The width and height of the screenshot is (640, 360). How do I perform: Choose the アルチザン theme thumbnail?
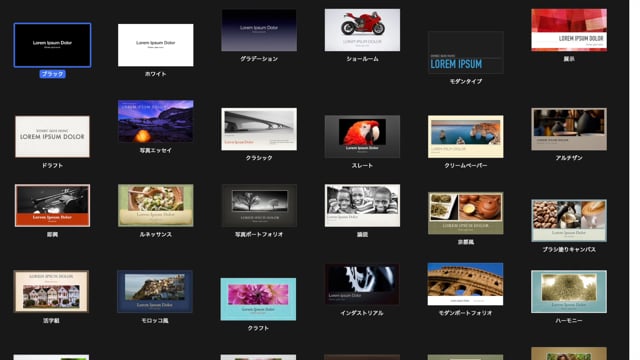point(569,129)
